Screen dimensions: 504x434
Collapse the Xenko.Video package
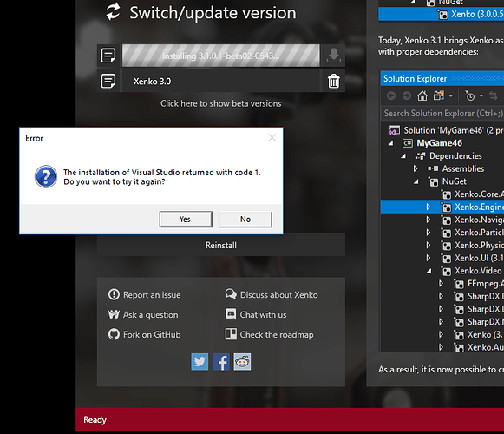click(429, 271)
